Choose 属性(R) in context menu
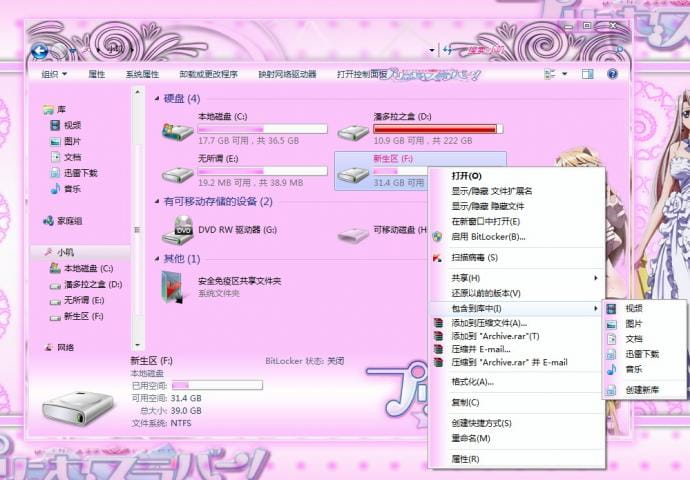690x480 pixels. [517, 459]
